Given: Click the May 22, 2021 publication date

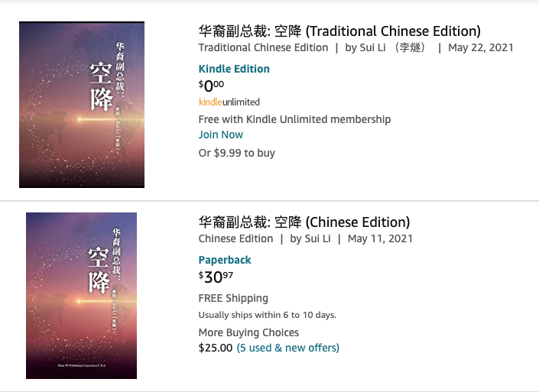Looking at the screenshot, I should point(480,47).
